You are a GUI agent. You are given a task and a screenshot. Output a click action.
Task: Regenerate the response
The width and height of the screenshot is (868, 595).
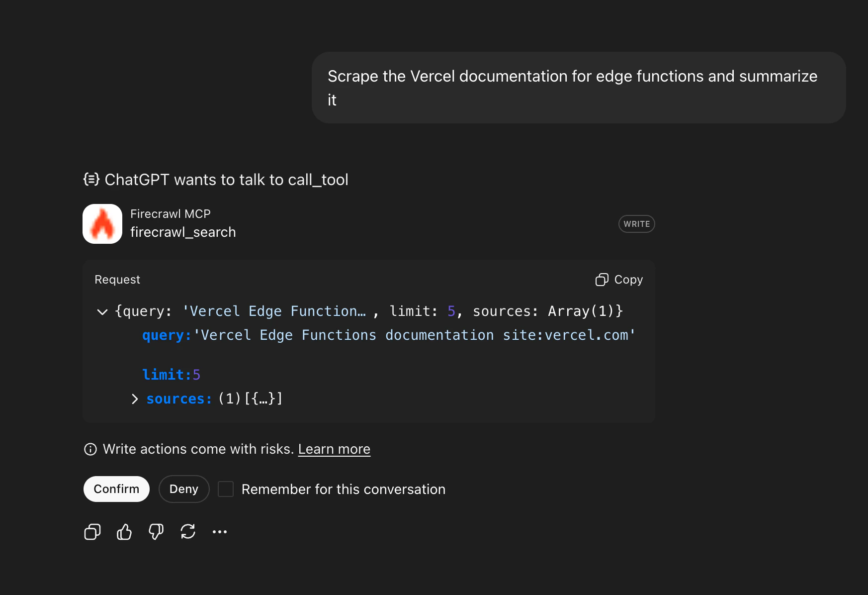coord(188,531)
